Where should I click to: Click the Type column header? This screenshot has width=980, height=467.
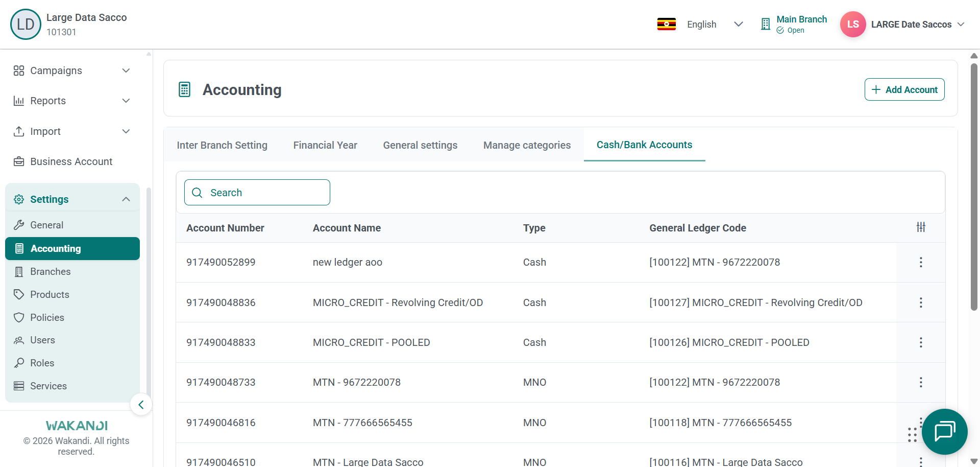(534, 228)
